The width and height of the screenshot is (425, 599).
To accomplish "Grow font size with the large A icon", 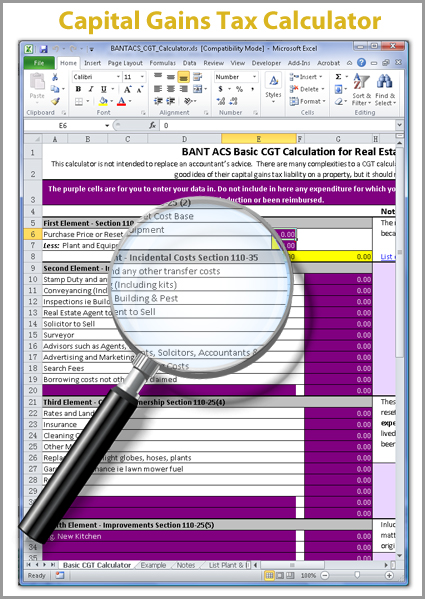I will [x=128, y=89].
